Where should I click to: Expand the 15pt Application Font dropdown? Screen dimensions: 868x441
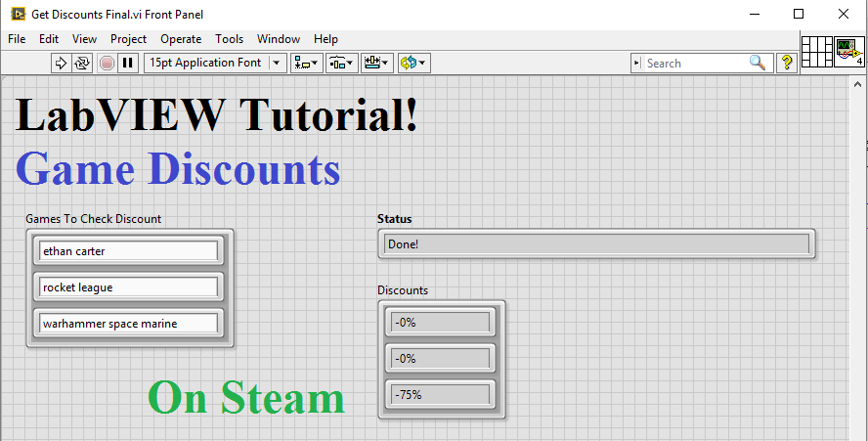tap(278, 64)
